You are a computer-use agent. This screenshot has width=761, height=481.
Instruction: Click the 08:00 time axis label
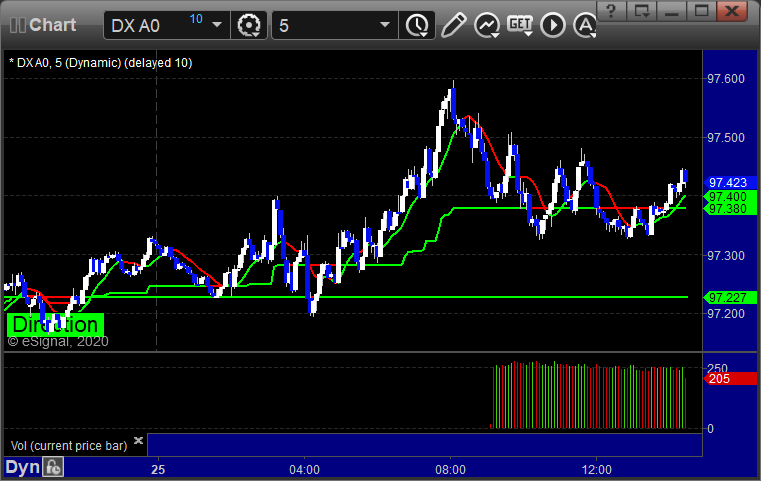(450, 470)
